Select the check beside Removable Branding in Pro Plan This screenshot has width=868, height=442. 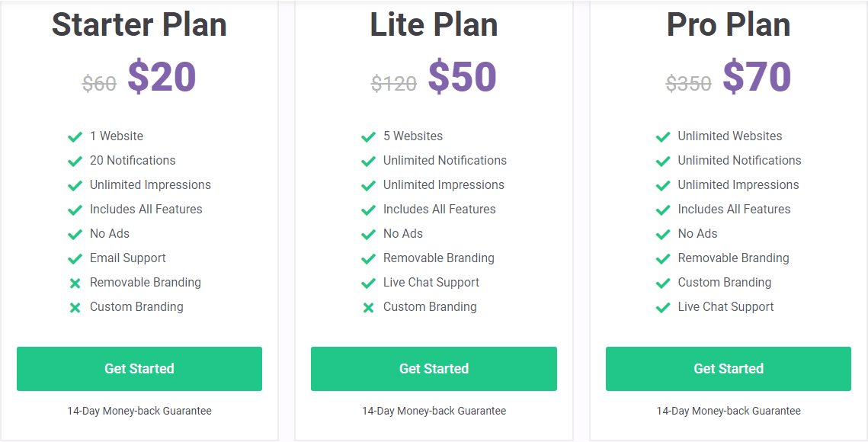[663, 258]
